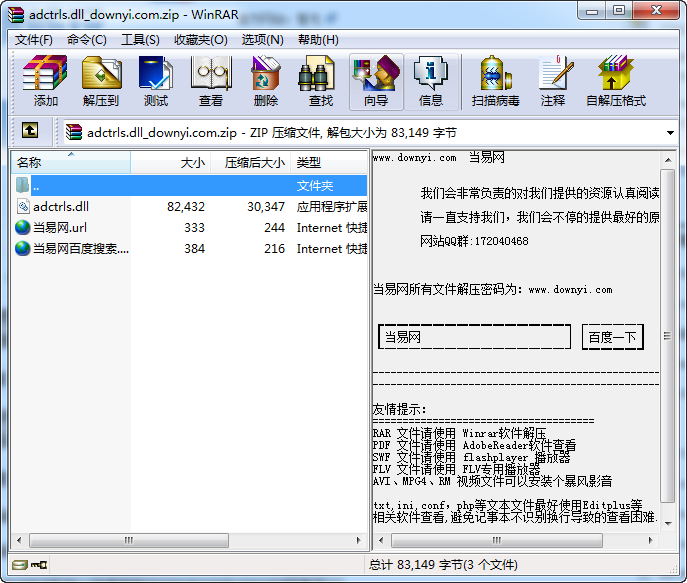
Task: Click the window resize grip
Action: click(x=673, y=569)
